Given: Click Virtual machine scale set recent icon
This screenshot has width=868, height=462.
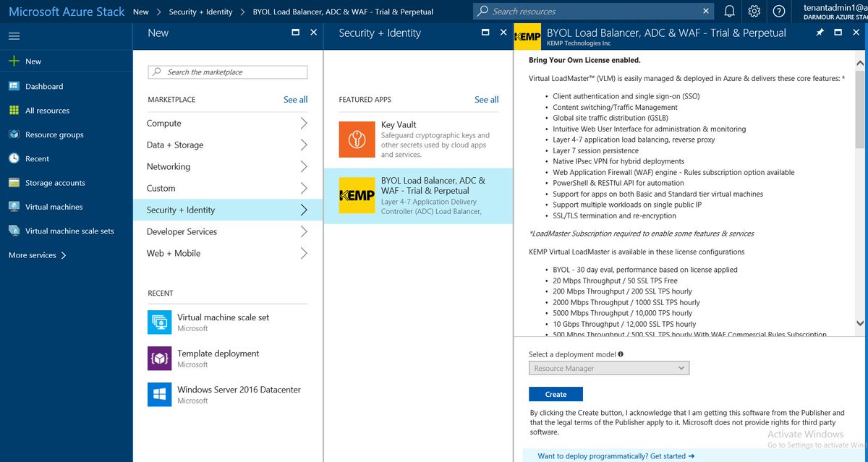Looking at the screenshot, I should [x=159, y=322].
